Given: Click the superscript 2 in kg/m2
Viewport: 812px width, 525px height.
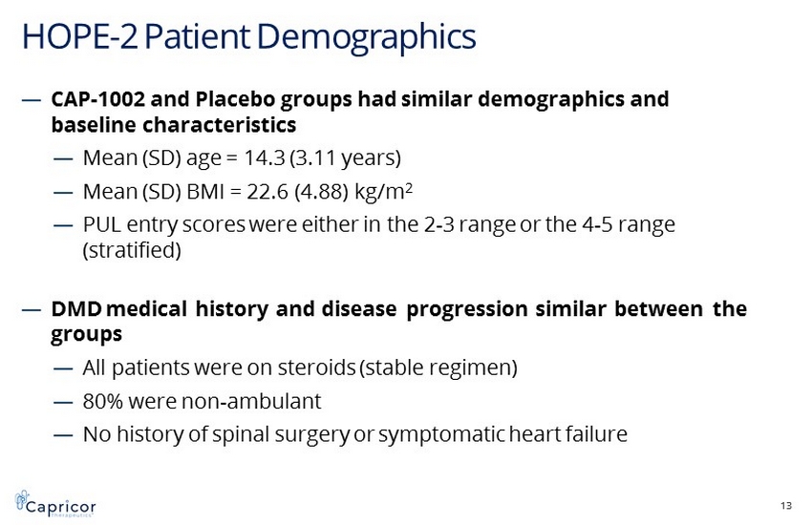Looking at the screenshot, I should 409,185.
